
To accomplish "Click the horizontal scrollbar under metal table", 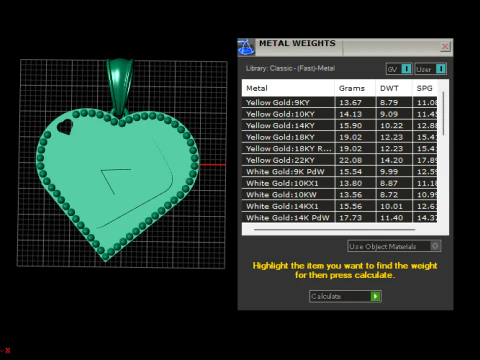I will [334, 229].
